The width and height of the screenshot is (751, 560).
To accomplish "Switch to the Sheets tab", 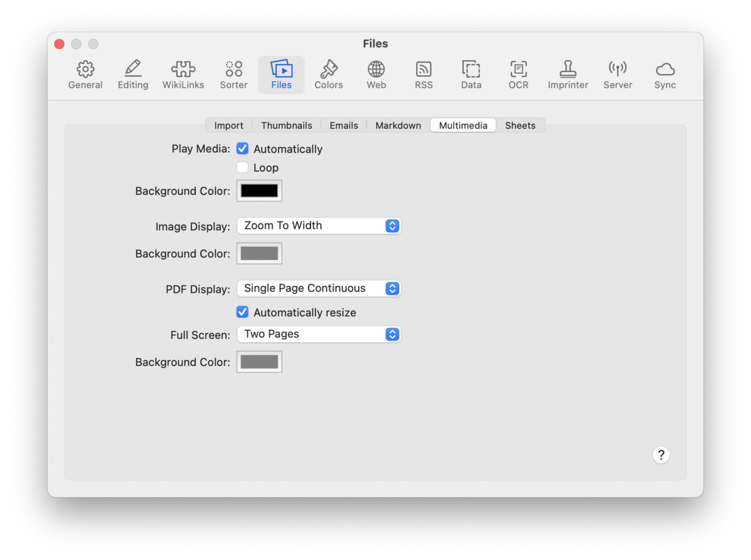I will [x=520, y=125].
